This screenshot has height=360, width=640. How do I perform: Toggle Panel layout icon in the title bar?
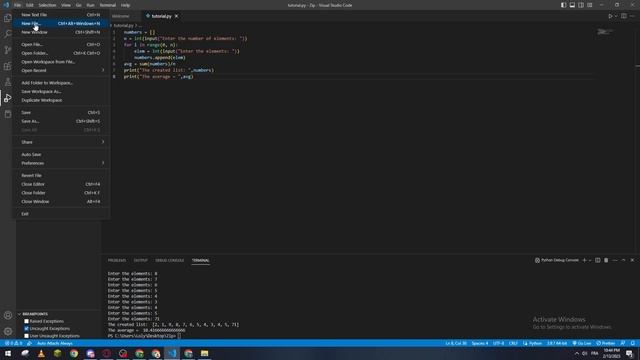tap(572, 5)
